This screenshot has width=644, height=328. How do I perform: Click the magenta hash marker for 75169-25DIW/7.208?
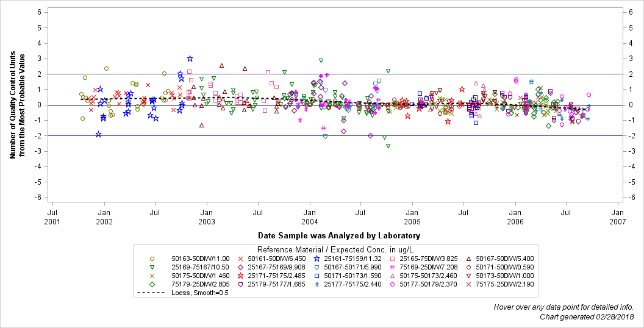coord(393,267)
